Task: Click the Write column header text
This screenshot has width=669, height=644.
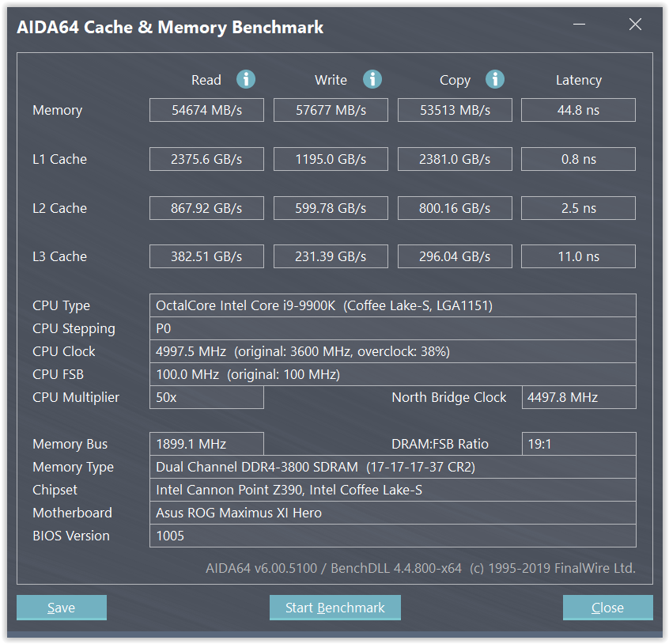Action: (331, 80)
